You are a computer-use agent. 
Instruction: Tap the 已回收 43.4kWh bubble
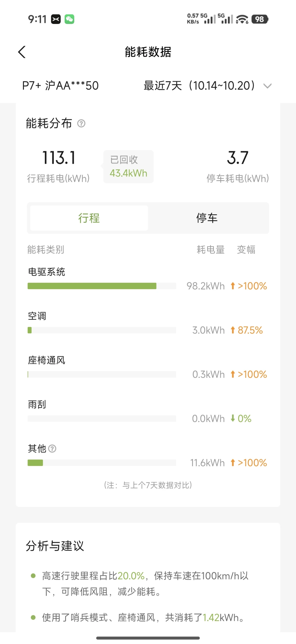click(128, 167)
